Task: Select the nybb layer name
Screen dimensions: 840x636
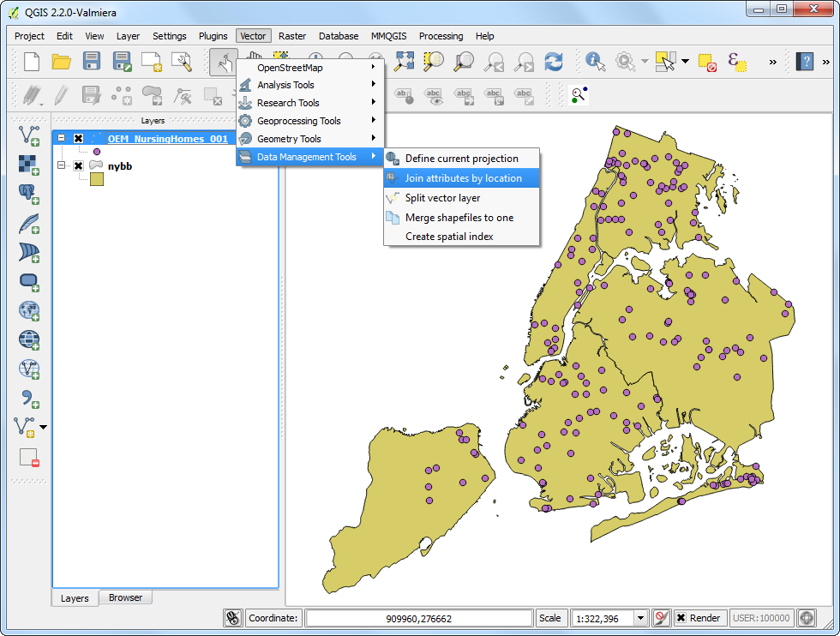Action: pos(120,166)
